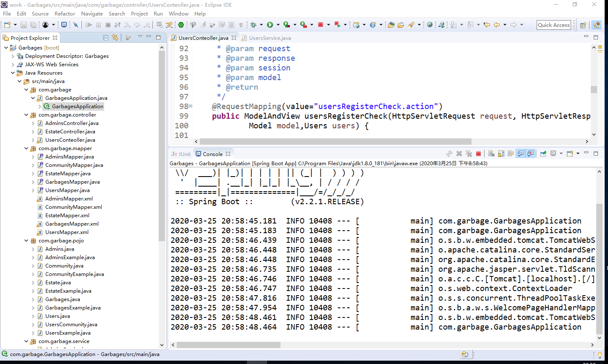The height and width of the screenshot is (364, 608).
Task: Toggle Show Console When Standard Error Changes
Action: [530, 154]
